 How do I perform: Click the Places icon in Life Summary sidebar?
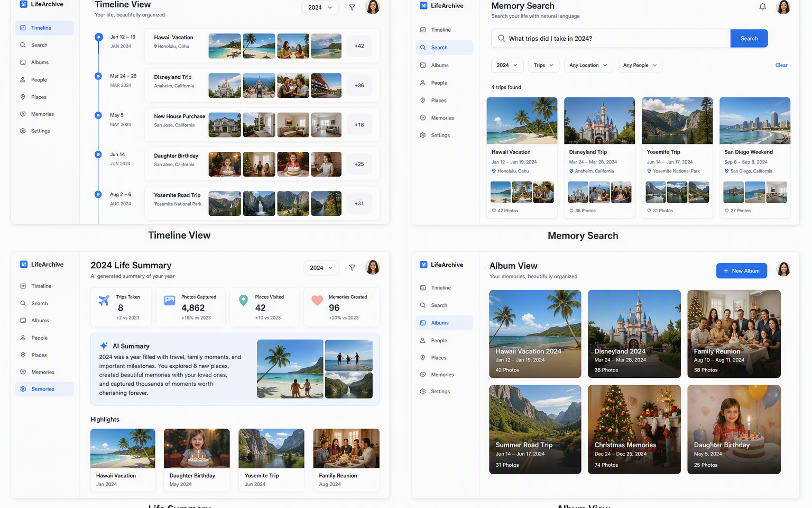click(x=23, y=355)
